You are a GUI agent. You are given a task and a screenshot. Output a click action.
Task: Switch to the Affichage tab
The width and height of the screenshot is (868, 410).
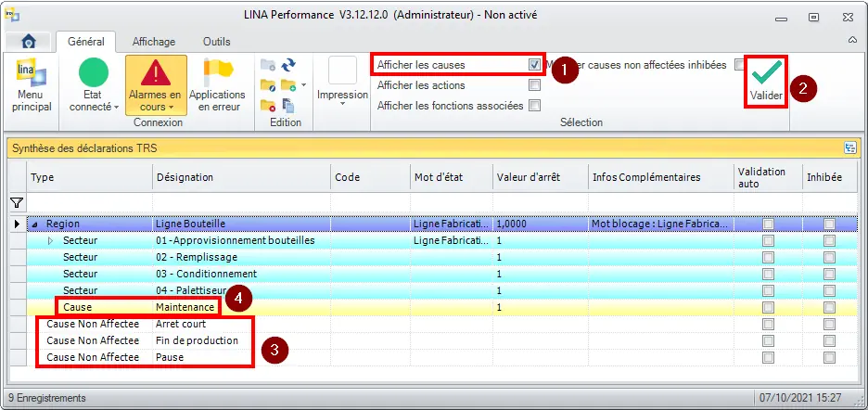click(153, 42)
